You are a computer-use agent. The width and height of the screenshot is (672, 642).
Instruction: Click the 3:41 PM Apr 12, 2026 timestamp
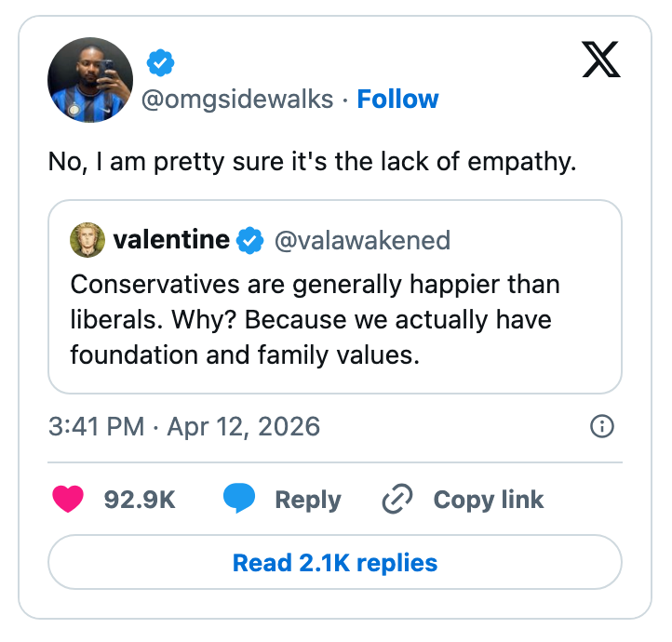point(184,427)
